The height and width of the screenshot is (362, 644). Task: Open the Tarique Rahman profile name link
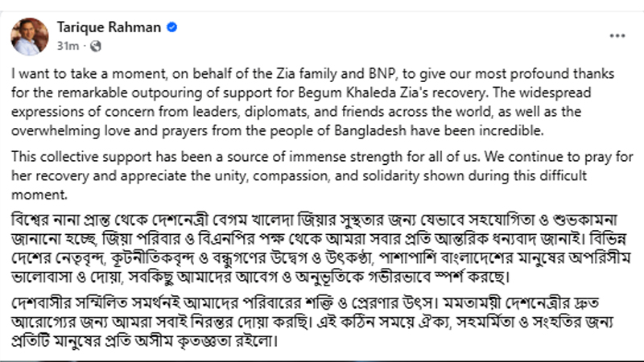click(109, 27)
